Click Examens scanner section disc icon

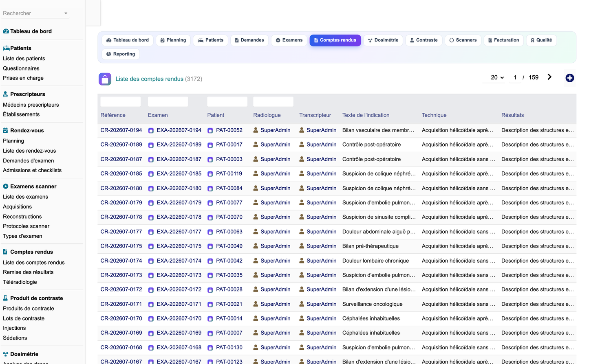click(6, 186)
